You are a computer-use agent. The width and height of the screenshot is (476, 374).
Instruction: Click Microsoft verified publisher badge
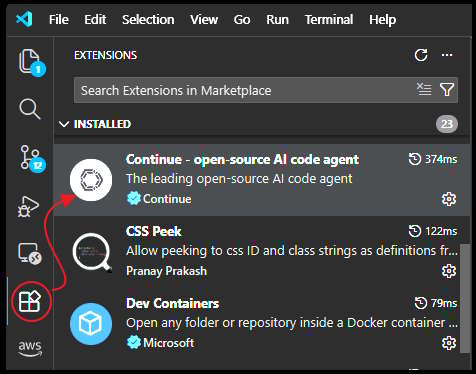134,343
